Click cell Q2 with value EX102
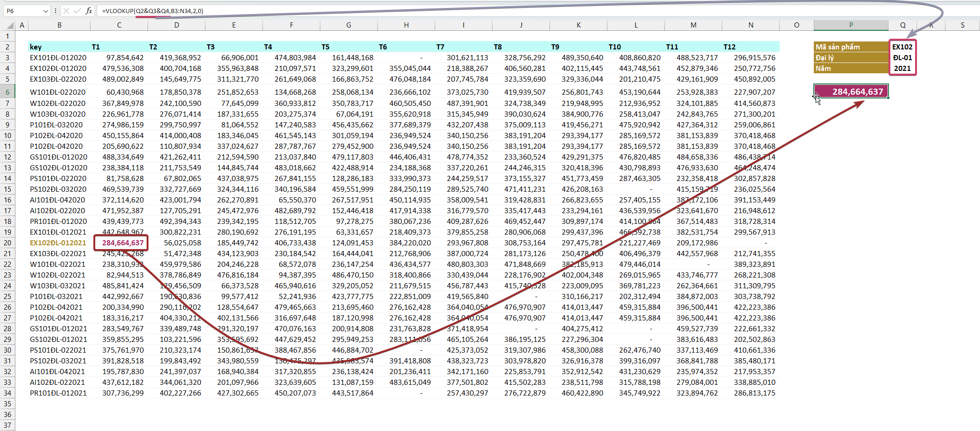Screen dimensions: 980x431 [902, 47]
